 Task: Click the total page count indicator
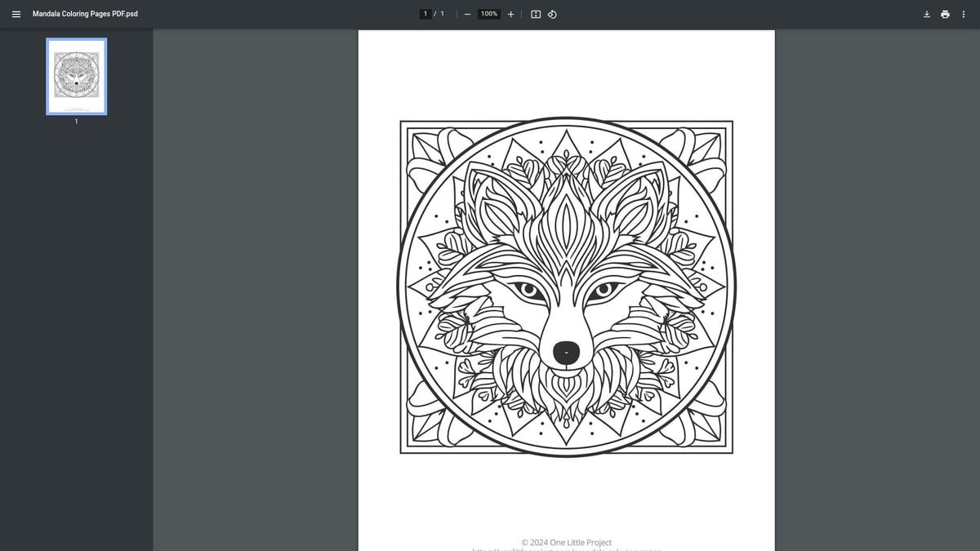tap(442, 13)
